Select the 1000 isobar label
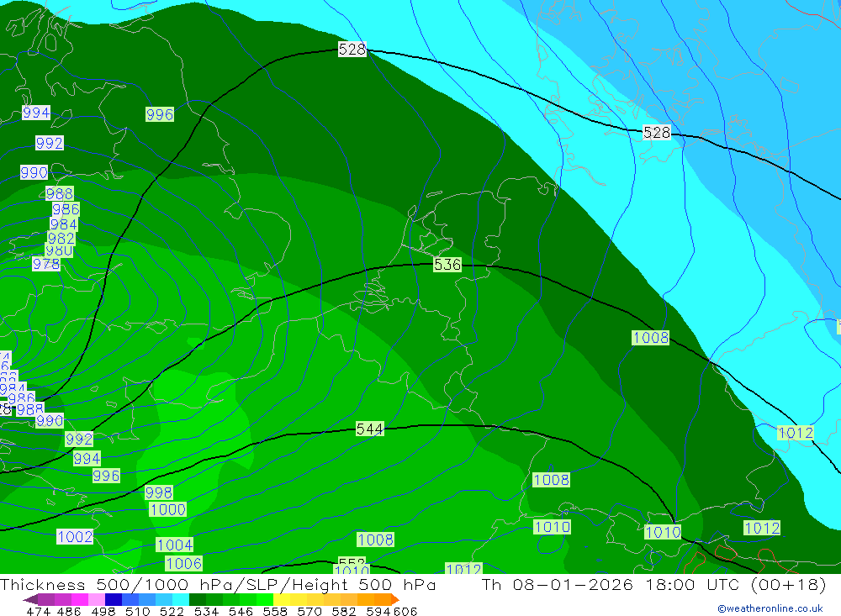This screenshot has height=616, width=841. click(x=168, y=509)
